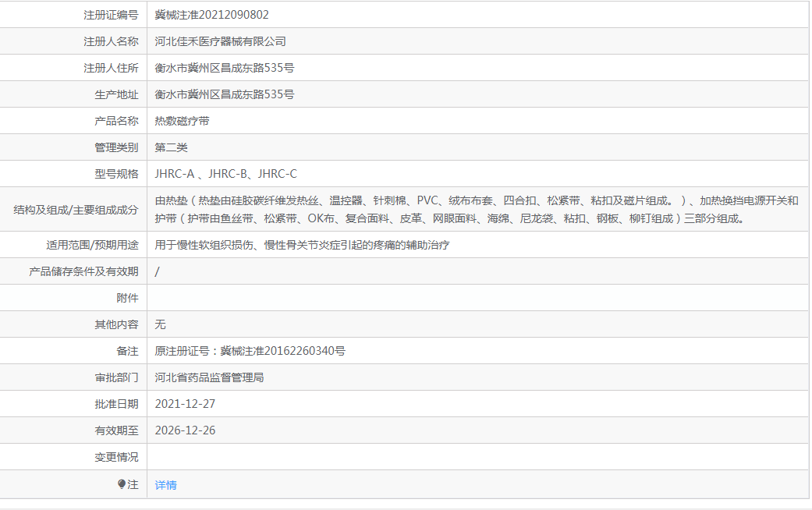The image size is (812, 510).
Task: Select expiry date 2026-12-26
Action: (185, 430)
